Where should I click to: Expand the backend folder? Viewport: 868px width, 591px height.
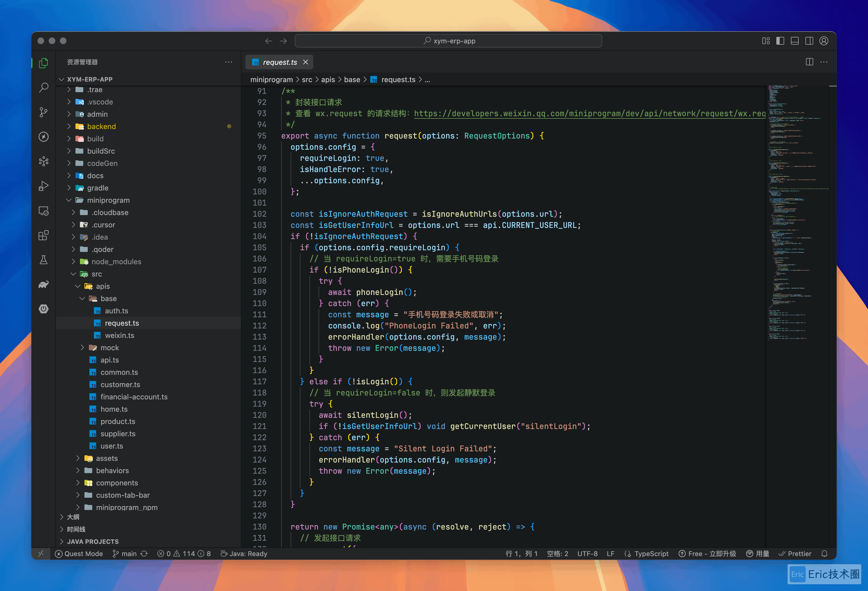pyautogui.click(x=101, y=127)
